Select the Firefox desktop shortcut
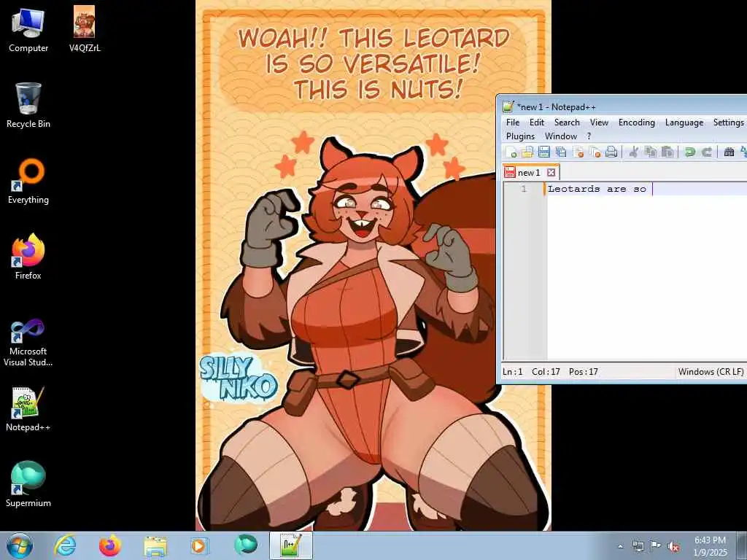This screenshot has width=747, height=560. (28, 257)
